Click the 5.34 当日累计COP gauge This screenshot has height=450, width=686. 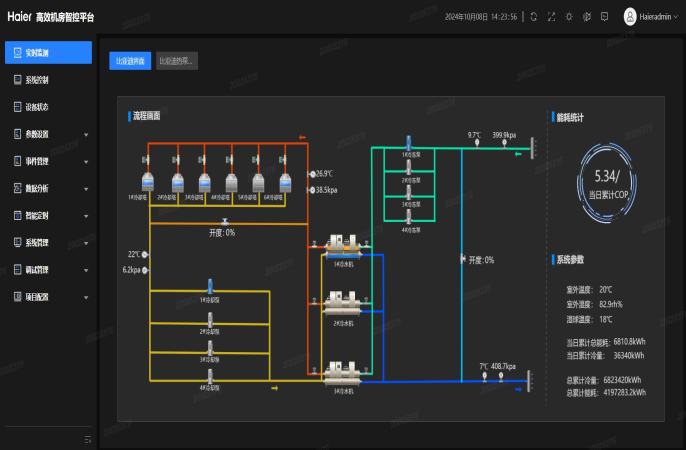(x=607, y=183)
